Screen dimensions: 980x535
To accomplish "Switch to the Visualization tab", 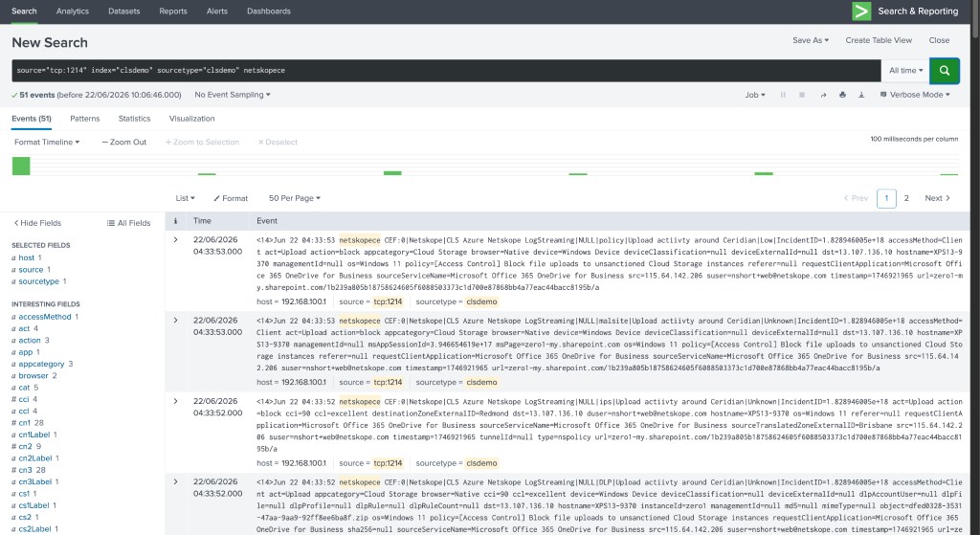I will (x=191, y=118).
